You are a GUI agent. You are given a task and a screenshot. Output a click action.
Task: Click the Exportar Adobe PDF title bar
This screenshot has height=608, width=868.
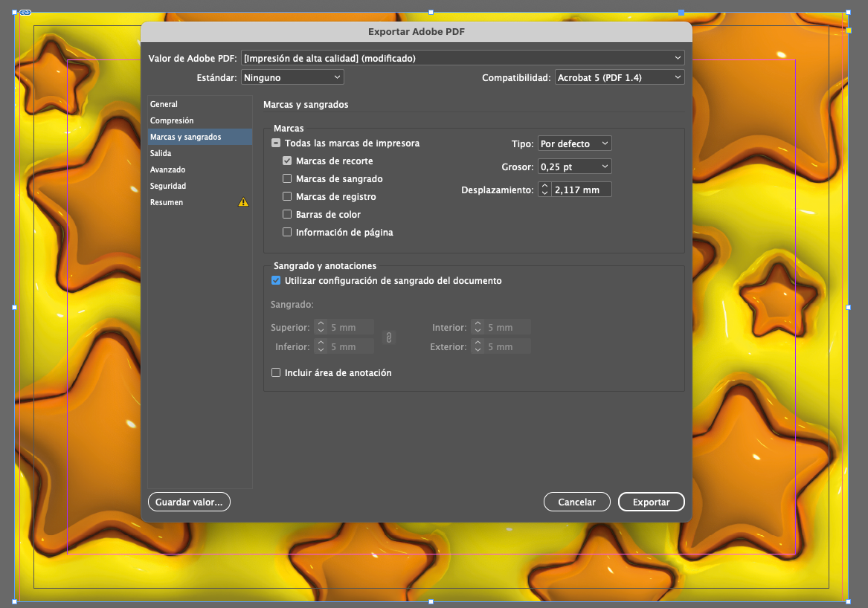pyautogui.click(x=417, y=31)
